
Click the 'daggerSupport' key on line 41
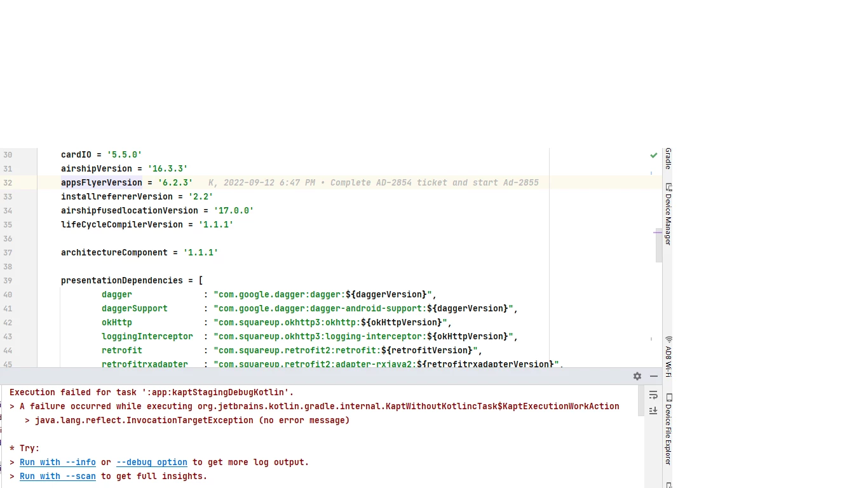pyautogui.click(x=135, y=308)
